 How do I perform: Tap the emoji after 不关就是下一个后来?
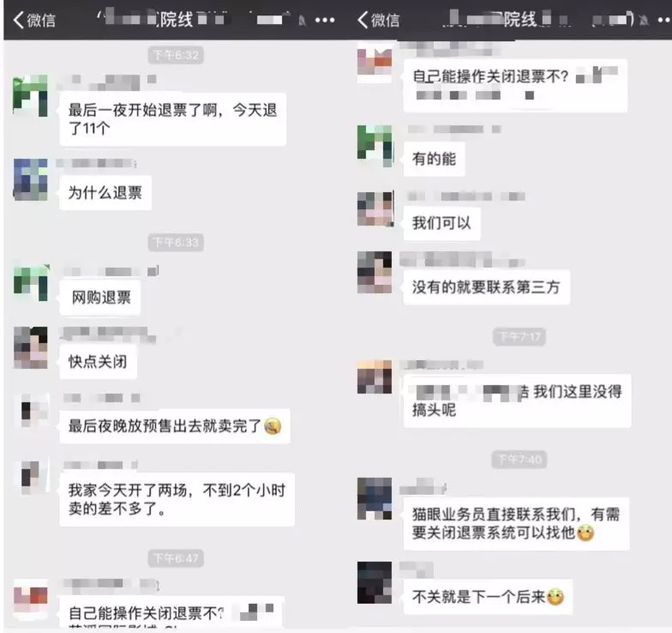pos(555,597)
